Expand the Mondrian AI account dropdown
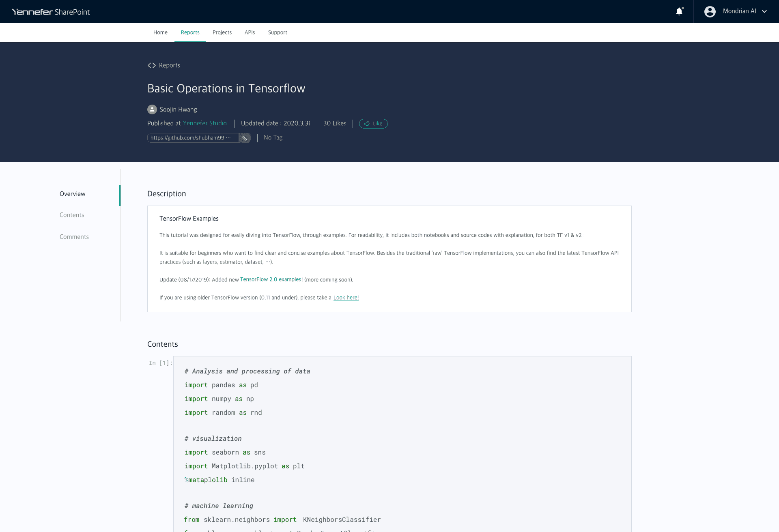Viewport: 779px width, 532px height. click(765, 11)
